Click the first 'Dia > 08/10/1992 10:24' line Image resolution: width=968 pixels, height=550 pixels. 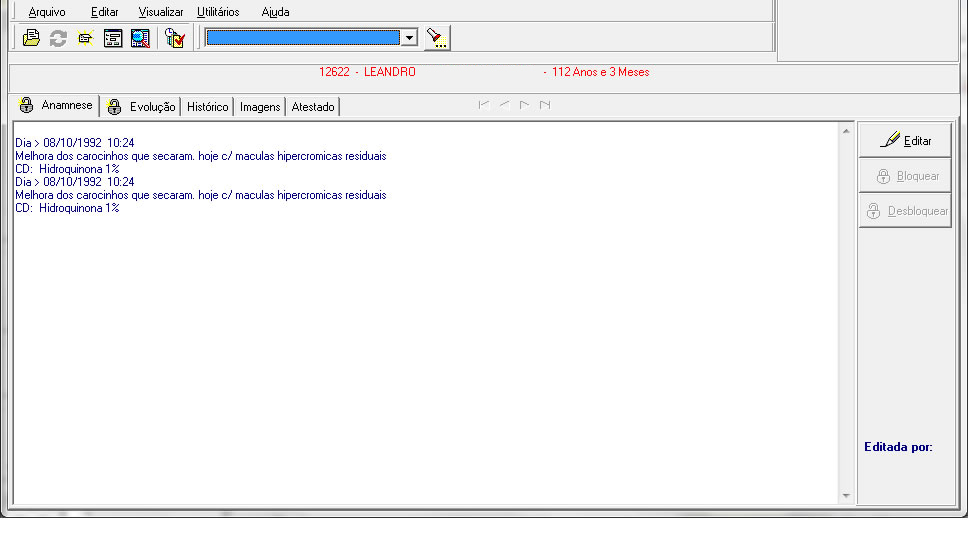pos(75,143)
